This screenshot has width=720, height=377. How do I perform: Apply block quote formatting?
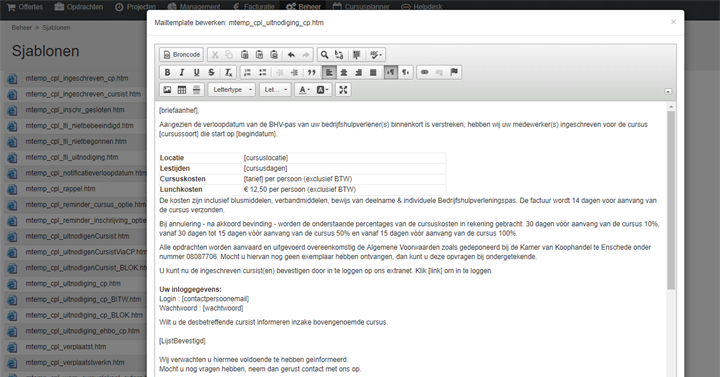[312, 72]
